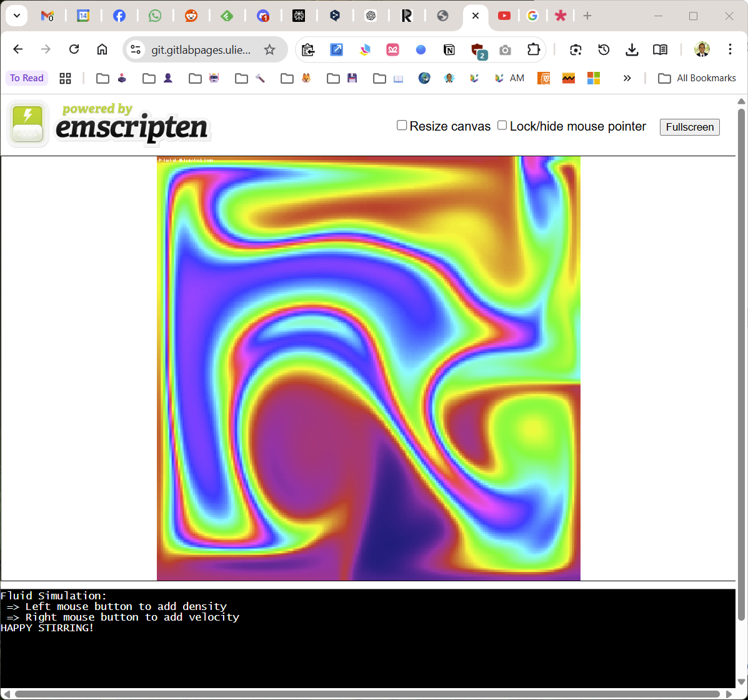Click the fluid simulation canvas to add density
The image size is (748, 700).
tap(369, 369)
